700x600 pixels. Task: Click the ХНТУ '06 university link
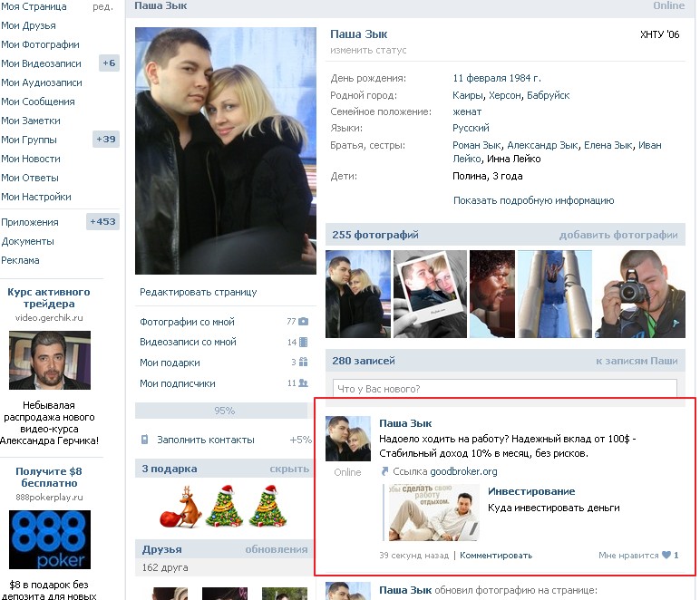tap(659, 34)
